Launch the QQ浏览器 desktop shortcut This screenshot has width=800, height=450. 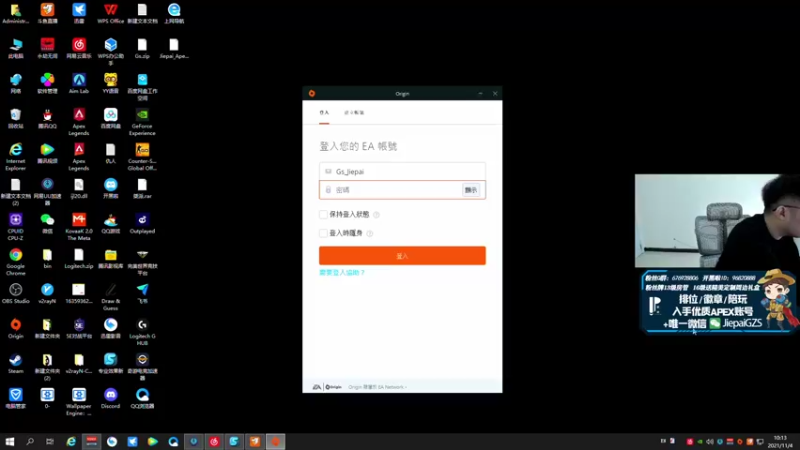coord(142,399)
